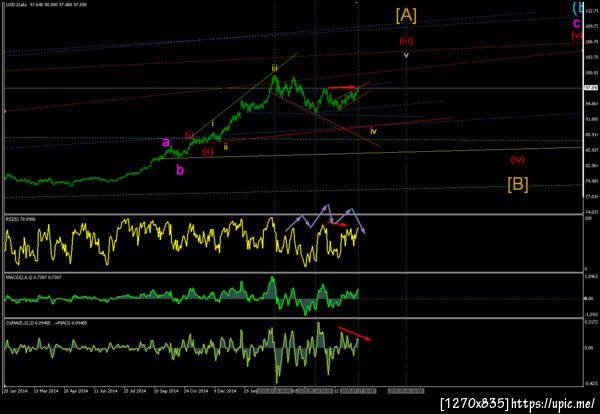Click the '24 Oct 2014' date label
The height and width of the screenshot is (414, 600).
click(x=196, y=391)
